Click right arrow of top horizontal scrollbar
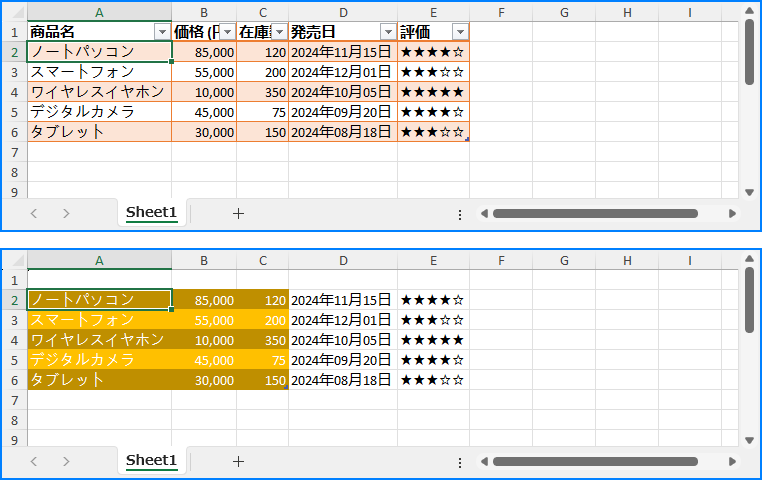Image resolution: width=762 pixels, height=480 pixels. click(732, 214)
